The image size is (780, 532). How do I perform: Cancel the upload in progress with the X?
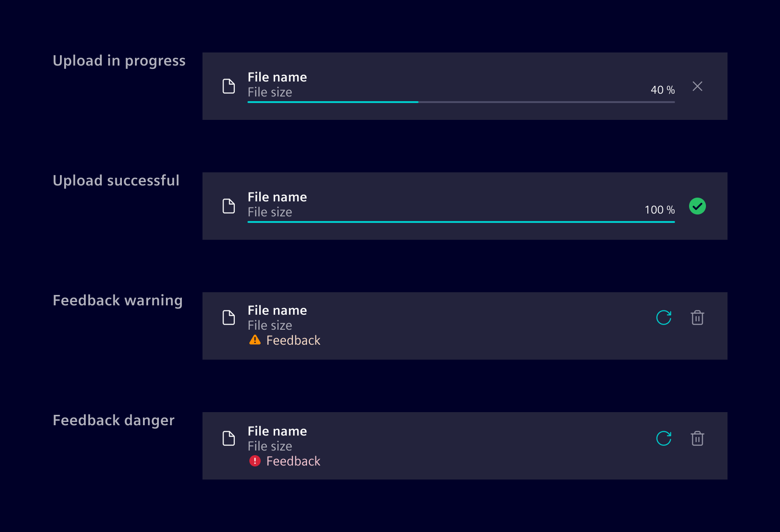pyautogui.click(x=697, y=86)
